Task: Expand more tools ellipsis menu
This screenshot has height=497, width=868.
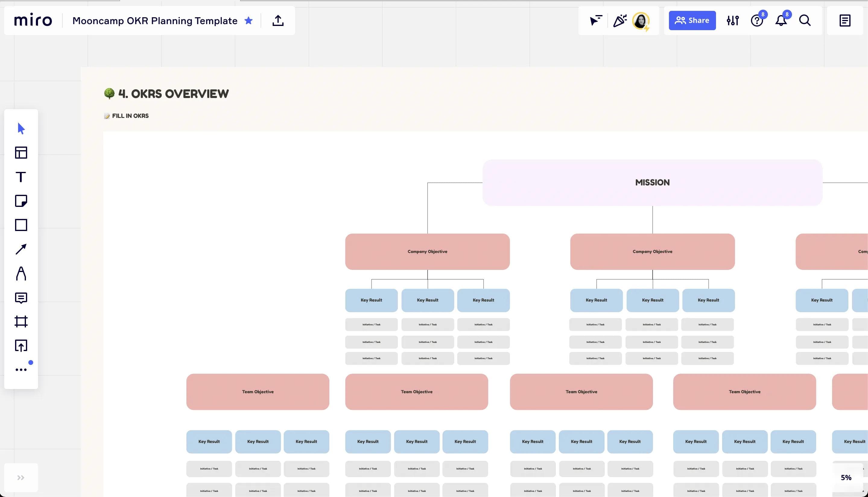Action: pos(21,370)
